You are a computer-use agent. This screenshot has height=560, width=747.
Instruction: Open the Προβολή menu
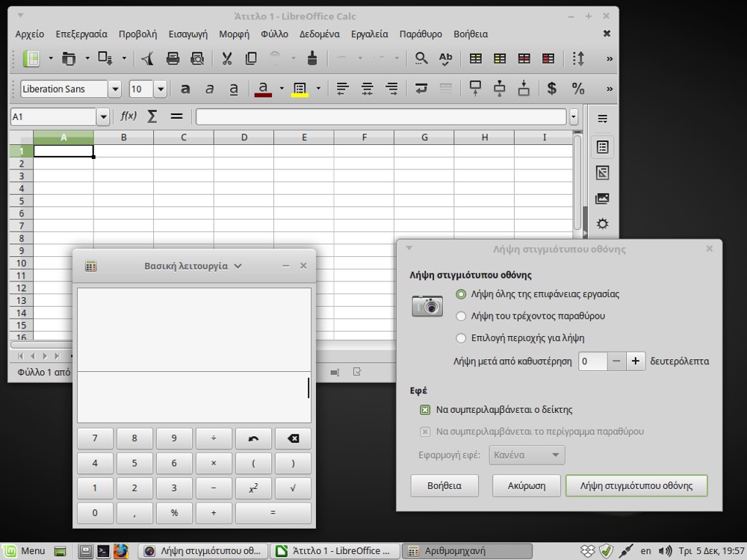(137, 34)
